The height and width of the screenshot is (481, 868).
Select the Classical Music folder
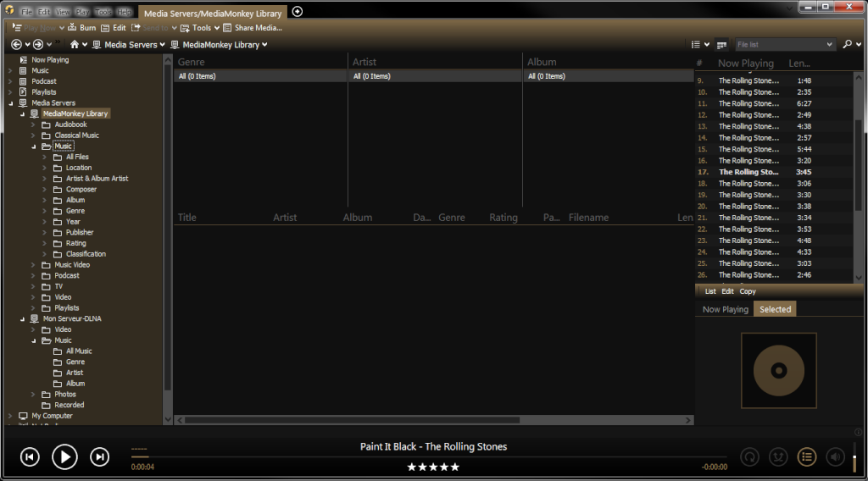pos(76,135)
